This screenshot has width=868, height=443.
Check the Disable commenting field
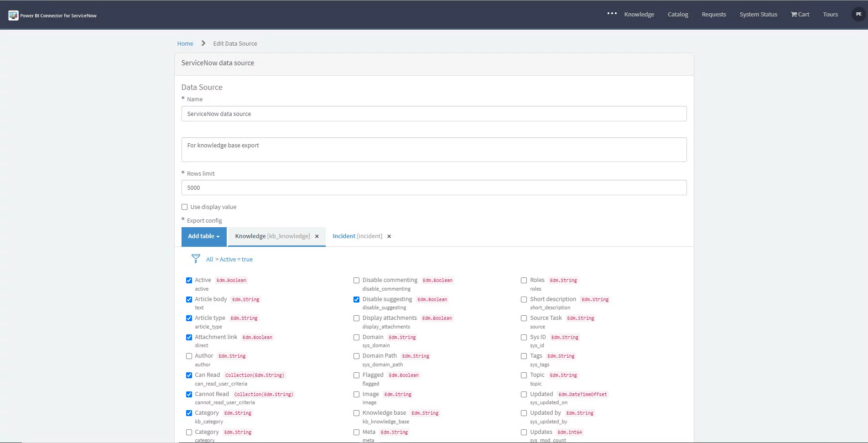pos(357,281)
